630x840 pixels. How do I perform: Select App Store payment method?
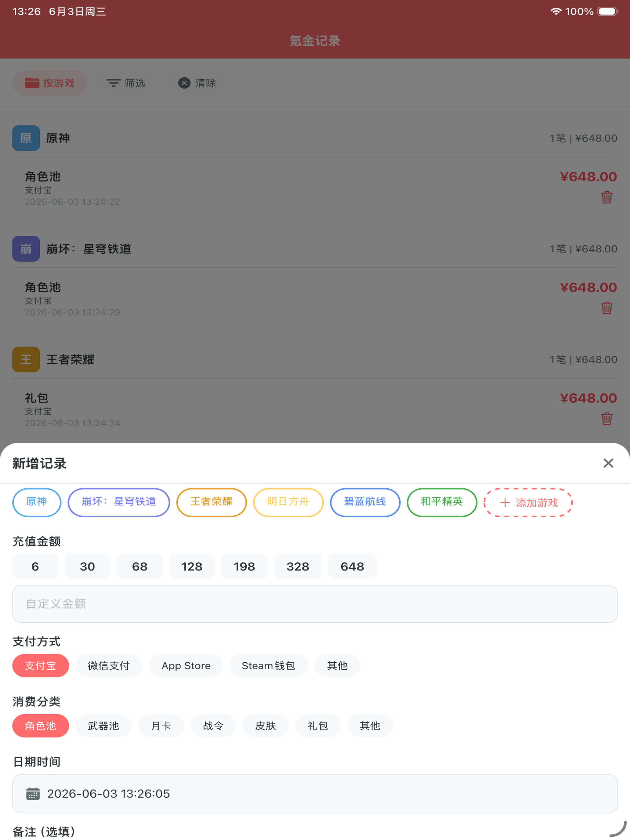186,666
